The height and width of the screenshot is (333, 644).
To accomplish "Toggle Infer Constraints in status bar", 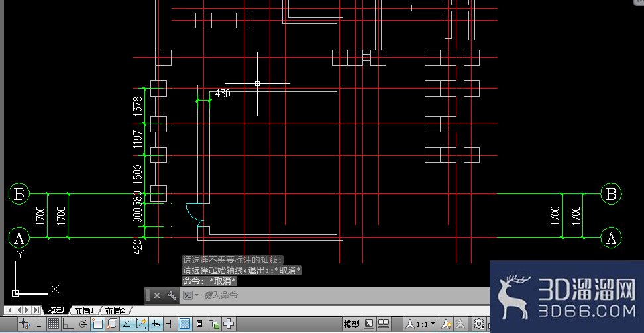I will pyautogui.click(x=25, y=324).
